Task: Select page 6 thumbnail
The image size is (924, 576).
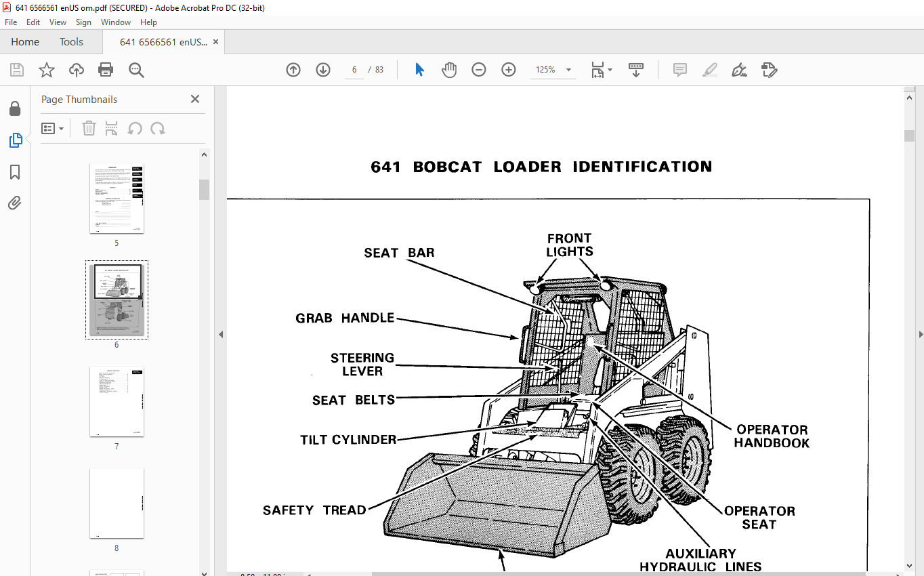Action: tap(117, 300)
